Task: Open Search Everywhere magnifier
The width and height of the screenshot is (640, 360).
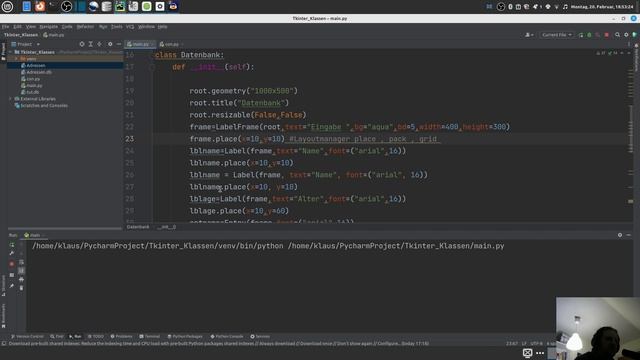Action: pos(617,35)
